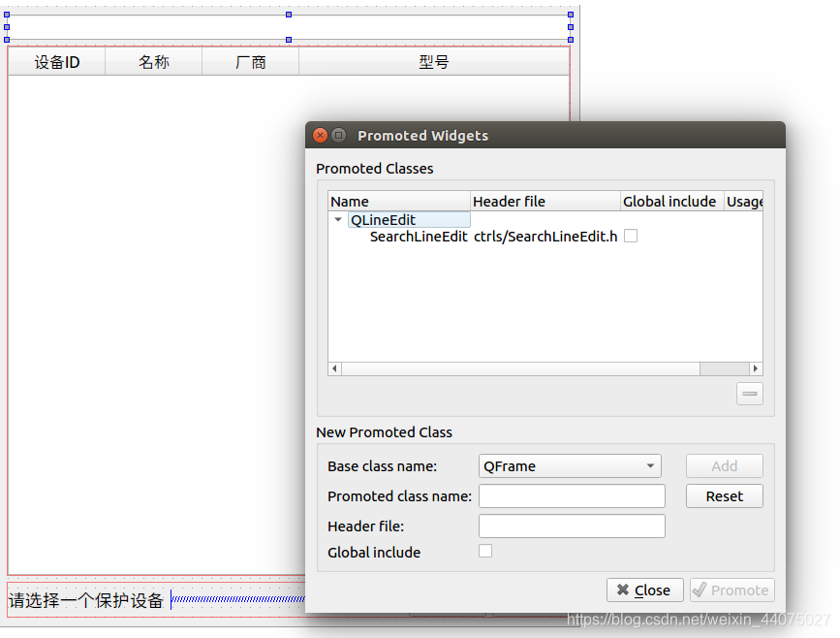Click the Usage column header
The height and width of the screenshot is (638, 840).
pos(743,201)
